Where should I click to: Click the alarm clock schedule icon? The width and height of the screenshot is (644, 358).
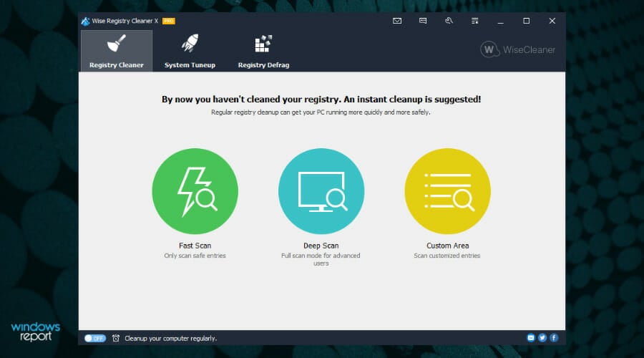coord(116,338)
